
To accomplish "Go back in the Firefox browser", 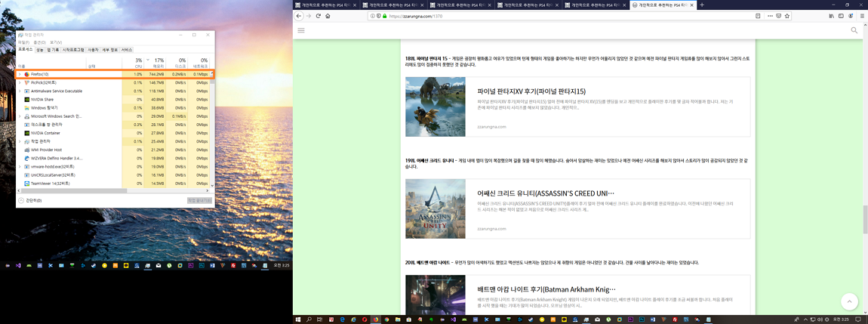I will point(300,16).
